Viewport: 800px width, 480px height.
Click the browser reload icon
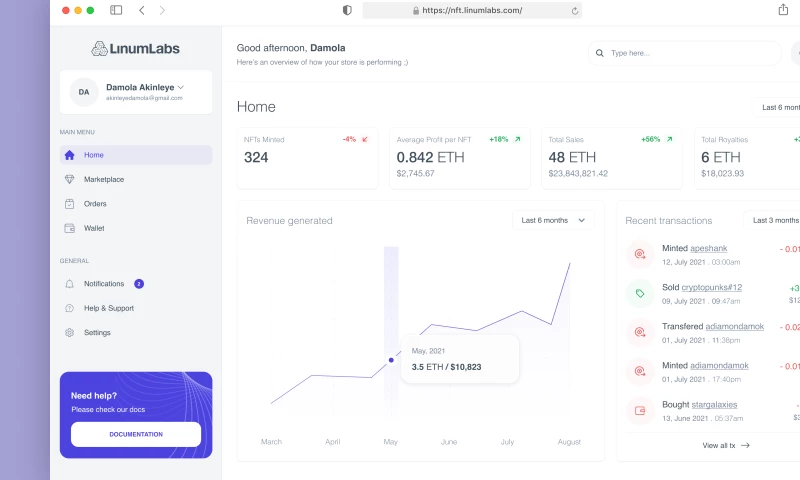pos(574,10)
